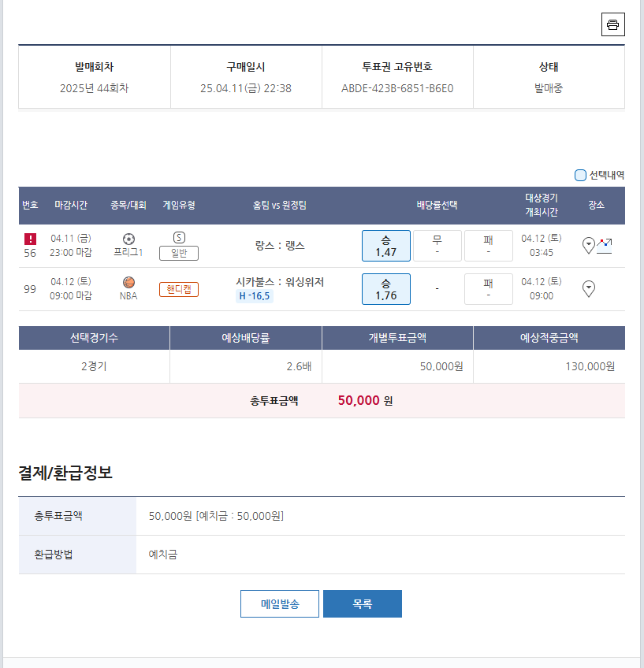Click the print icon at top right

click(x=612, y=24)
